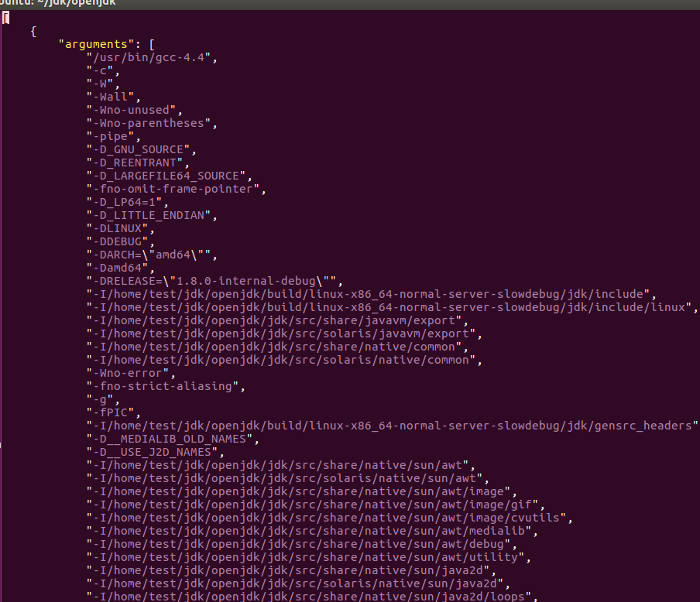700x602 pixels.
Task: Click the "-fno-strict-aliasing" line
Action: coord(166,386)
